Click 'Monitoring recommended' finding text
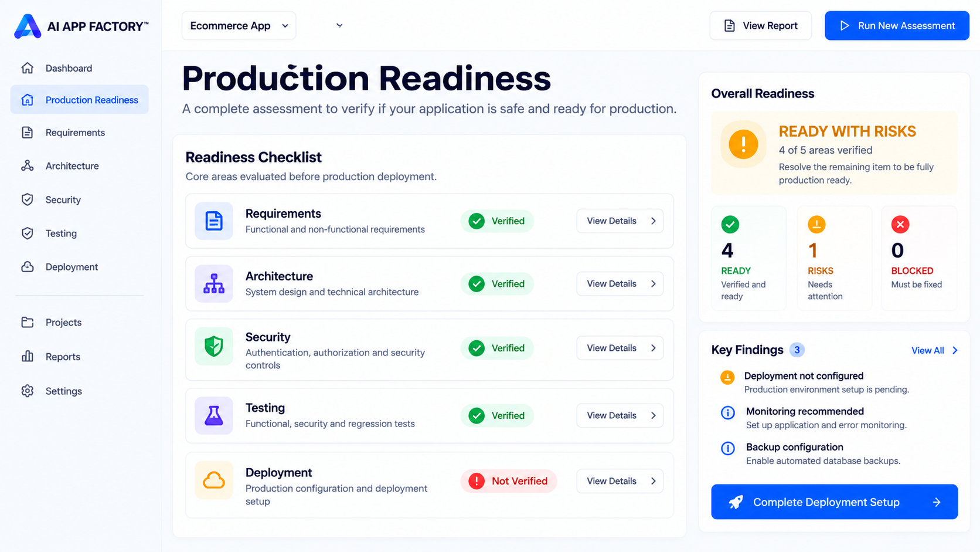 [805, 411]
